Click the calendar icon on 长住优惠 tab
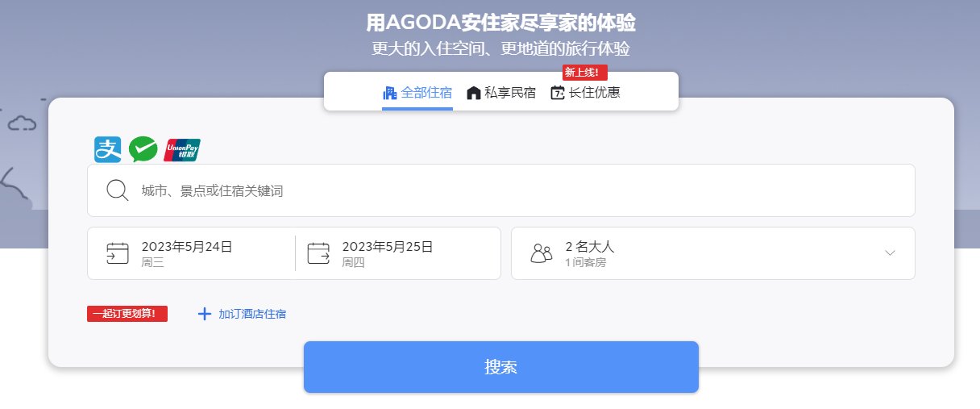This screenshot has height=409, width=980. click(558, 93)
